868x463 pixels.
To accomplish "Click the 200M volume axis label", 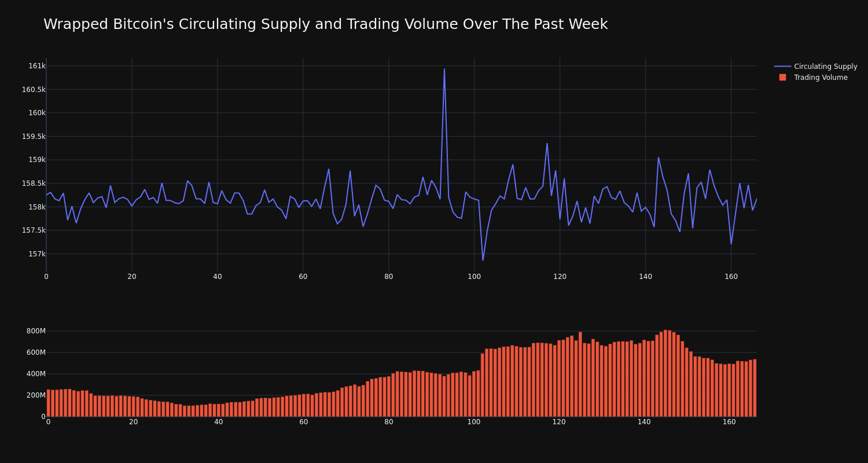I will 36,395.
